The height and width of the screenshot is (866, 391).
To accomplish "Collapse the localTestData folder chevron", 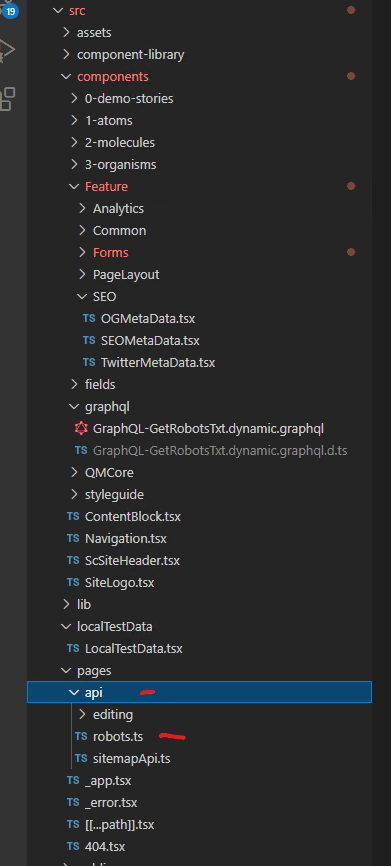I will [x=66, y=627].
